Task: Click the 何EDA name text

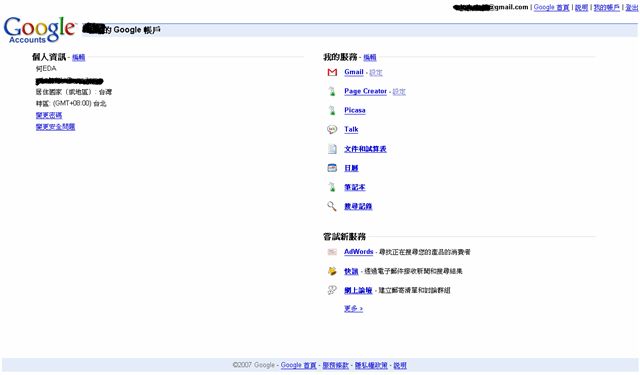Action: pos(46,69)
